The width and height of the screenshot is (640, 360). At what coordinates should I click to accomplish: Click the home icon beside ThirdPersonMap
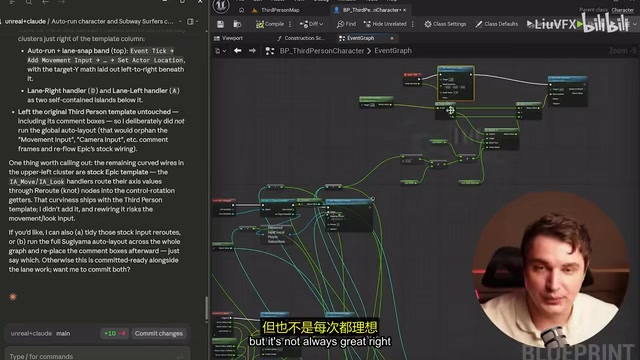[242, 10]
